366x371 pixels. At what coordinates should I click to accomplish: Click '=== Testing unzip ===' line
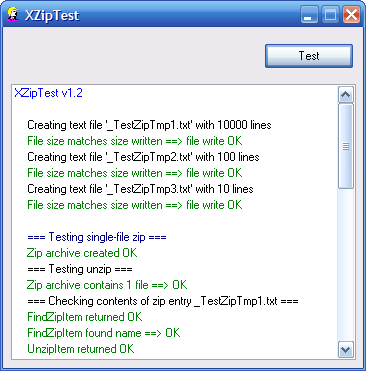pyautogui.click(x=80, y=269)
